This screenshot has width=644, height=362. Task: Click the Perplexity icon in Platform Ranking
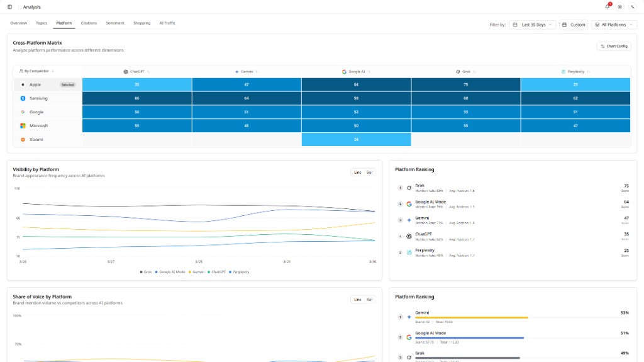point(409,252)
